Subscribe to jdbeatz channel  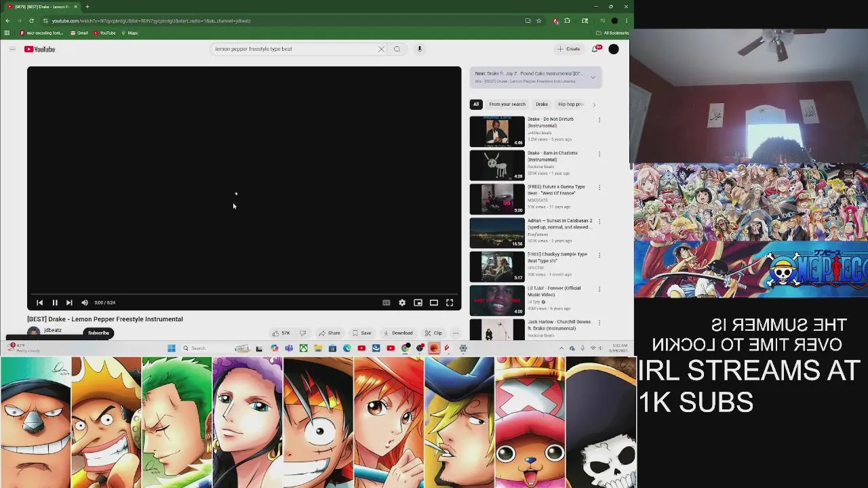pos(98,333)
